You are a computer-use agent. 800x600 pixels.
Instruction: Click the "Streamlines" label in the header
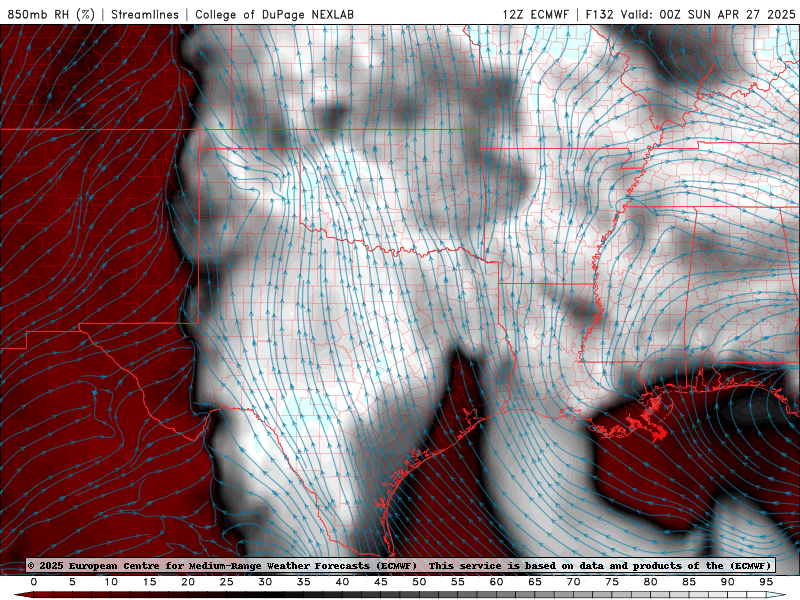click(145, 14)
